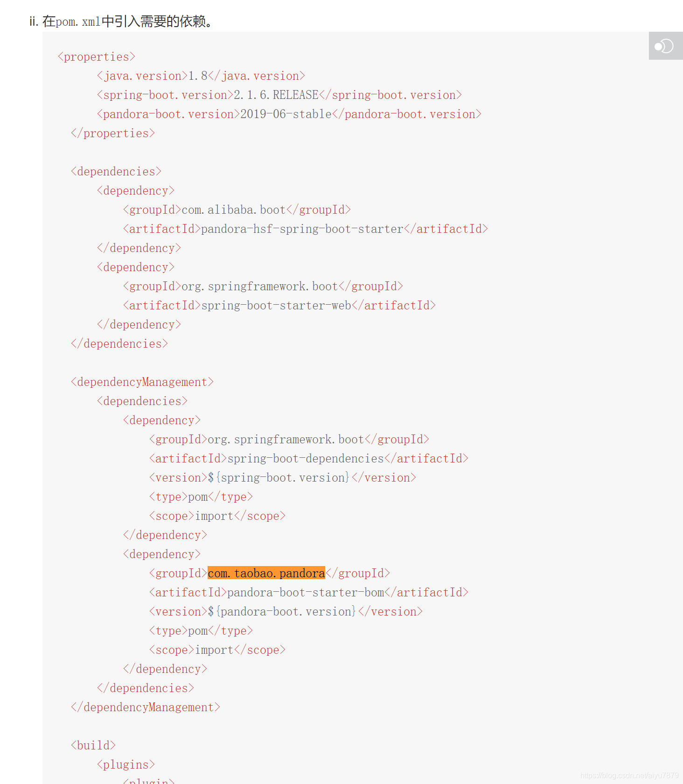Click the version ${pandora-boot.version} line
683x784 pixels.
(286, 612)
